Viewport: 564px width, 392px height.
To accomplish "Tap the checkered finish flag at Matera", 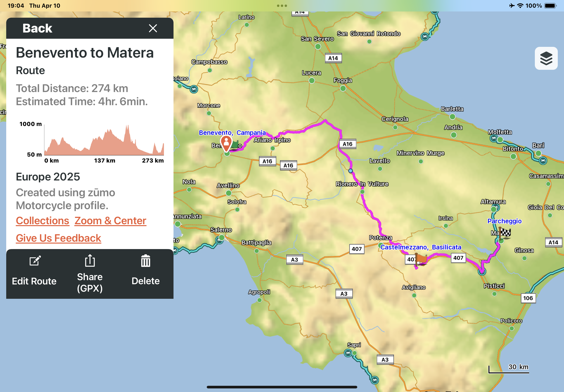I will point(505,233).
